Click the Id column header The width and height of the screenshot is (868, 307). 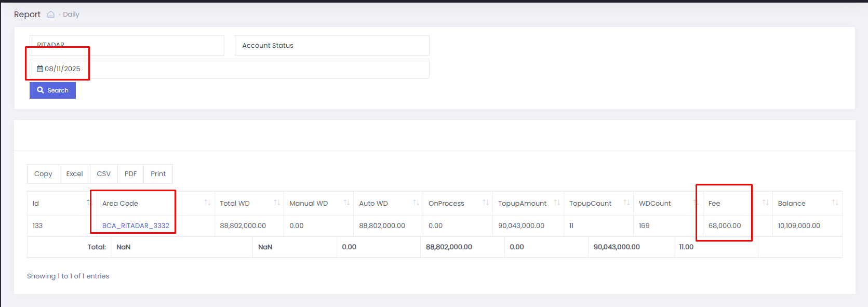[62, 204]
